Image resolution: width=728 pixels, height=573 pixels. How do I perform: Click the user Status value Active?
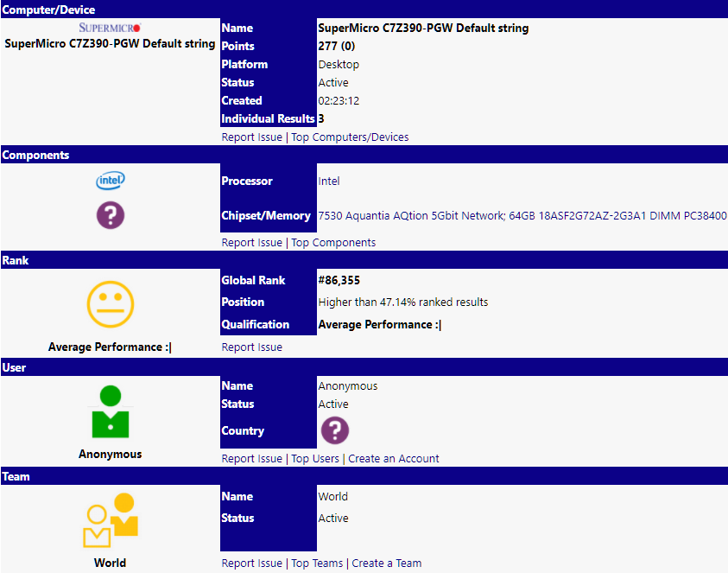tap(333, 404)
